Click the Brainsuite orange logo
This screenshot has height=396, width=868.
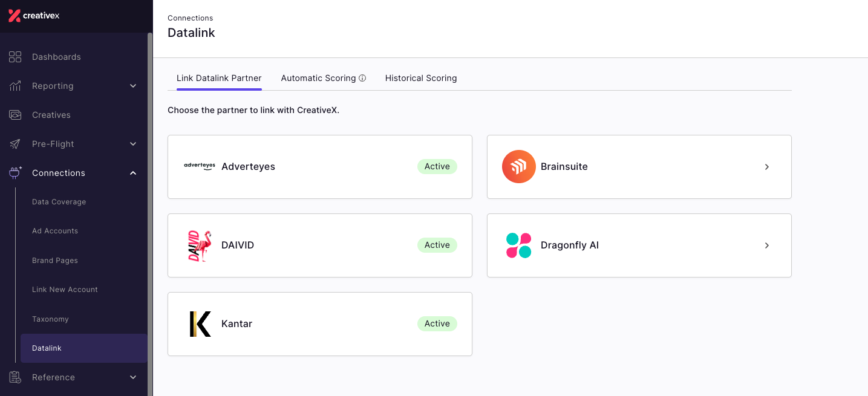pos(519,167)
